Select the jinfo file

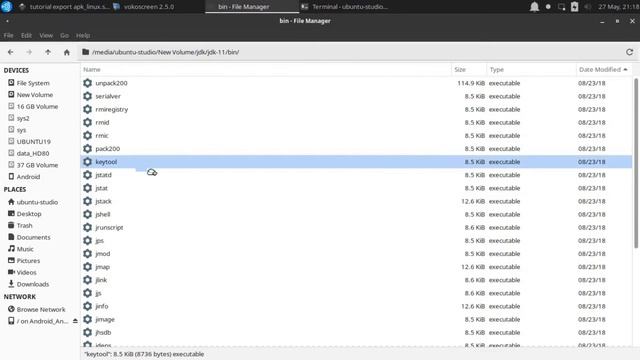pyautogui.click(x=102, y=306)
